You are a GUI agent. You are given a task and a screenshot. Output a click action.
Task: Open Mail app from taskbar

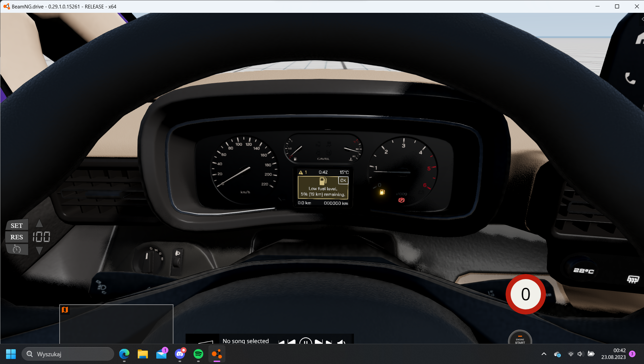pos(161,354)
